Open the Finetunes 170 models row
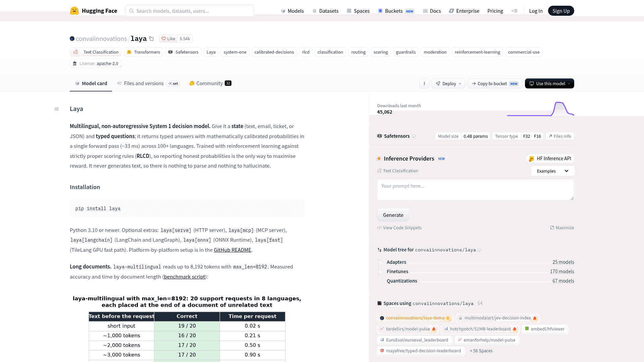 [x=480, y=271]
